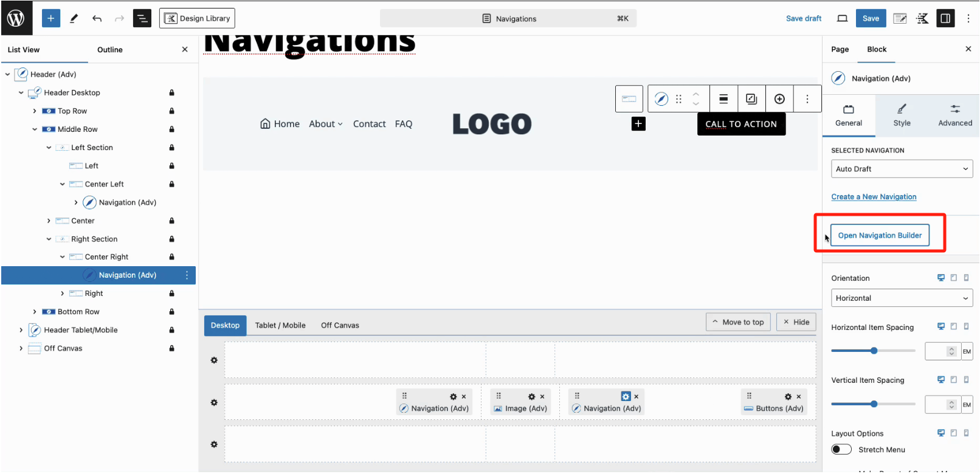Click Open Navigation Builder button
This screenshot has height=474, width=980.
(880, 236)
